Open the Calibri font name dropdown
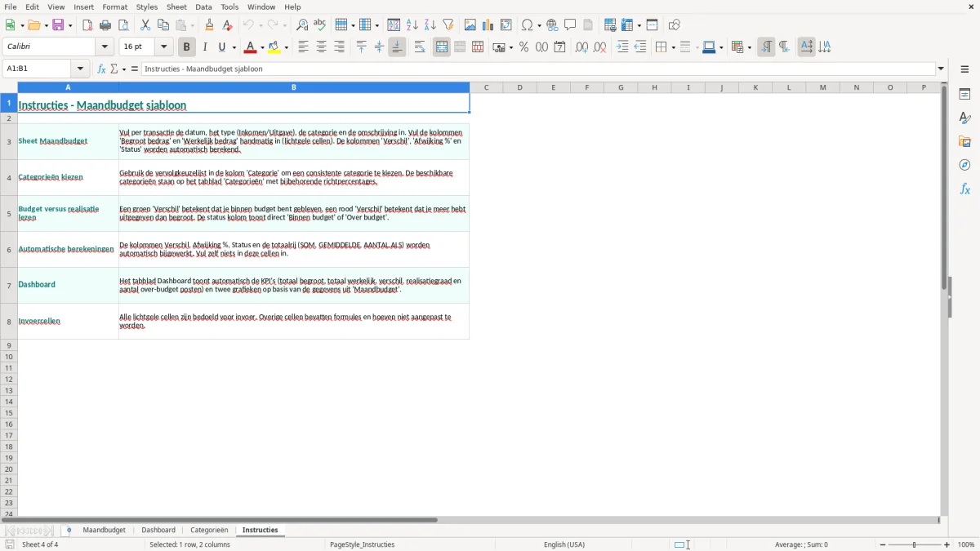980x551 pixels. coord(105,47)
